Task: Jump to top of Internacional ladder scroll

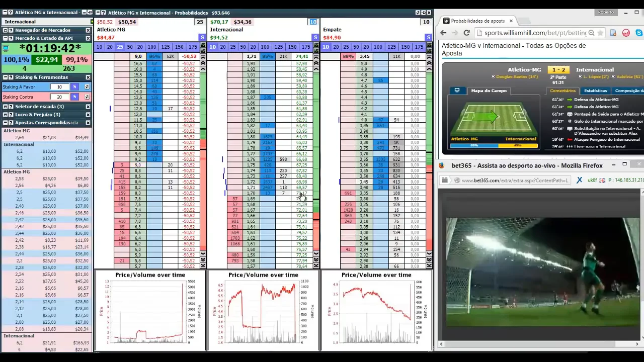Action: (x=316, y=57)
